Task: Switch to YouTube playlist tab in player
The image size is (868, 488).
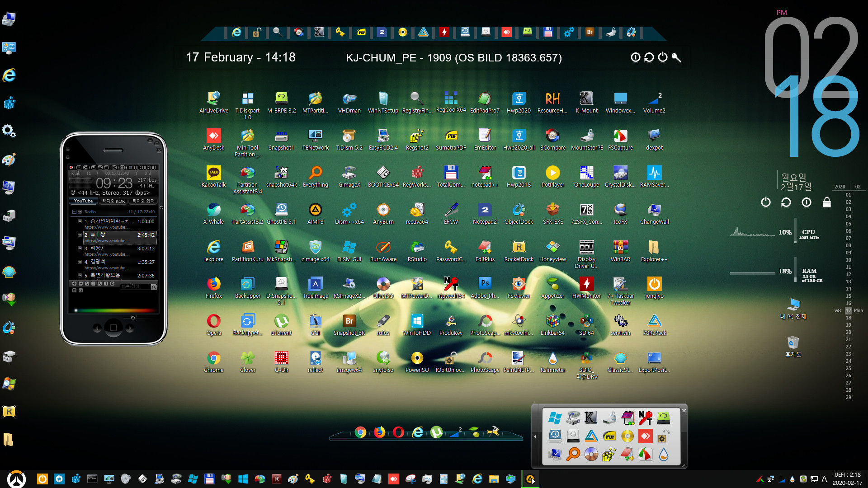Action: click(x=83, y=201)
